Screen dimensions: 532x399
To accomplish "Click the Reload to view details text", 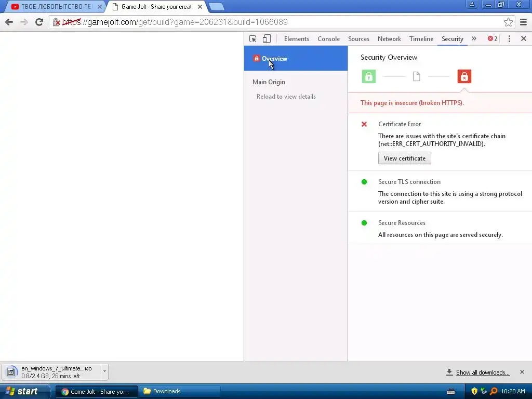I will (286, 97).
